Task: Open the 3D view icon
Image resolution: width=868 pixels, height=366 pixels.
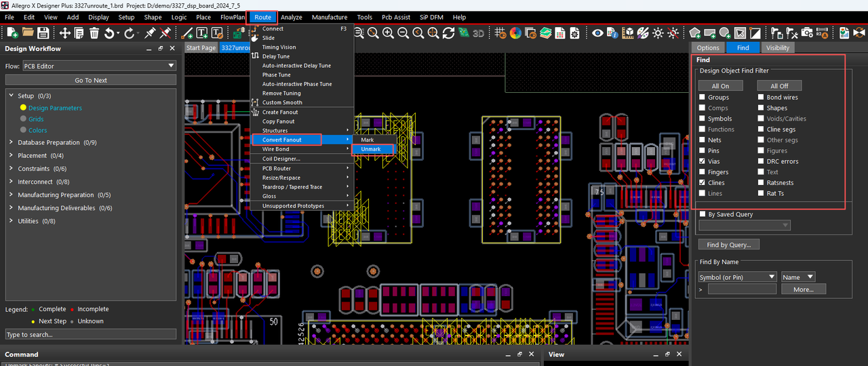Action: tap(479, 33)
